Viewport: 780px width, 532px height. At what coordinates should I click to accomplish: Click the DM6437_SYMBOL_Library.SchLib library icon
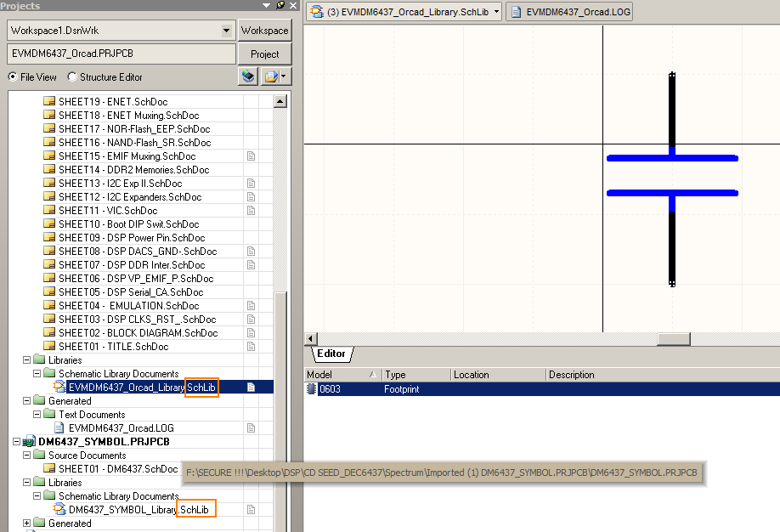coord(59,509)
